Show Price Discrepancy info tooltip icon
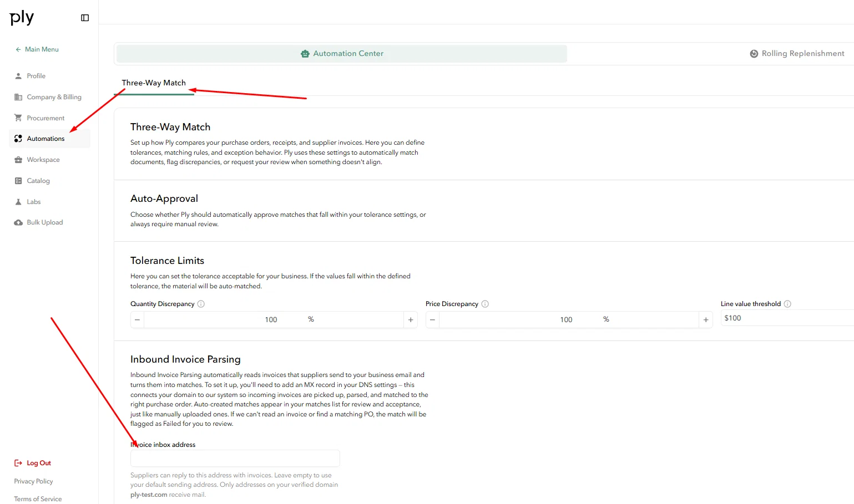This screenshot has height=504, width=854. [485, 304]
